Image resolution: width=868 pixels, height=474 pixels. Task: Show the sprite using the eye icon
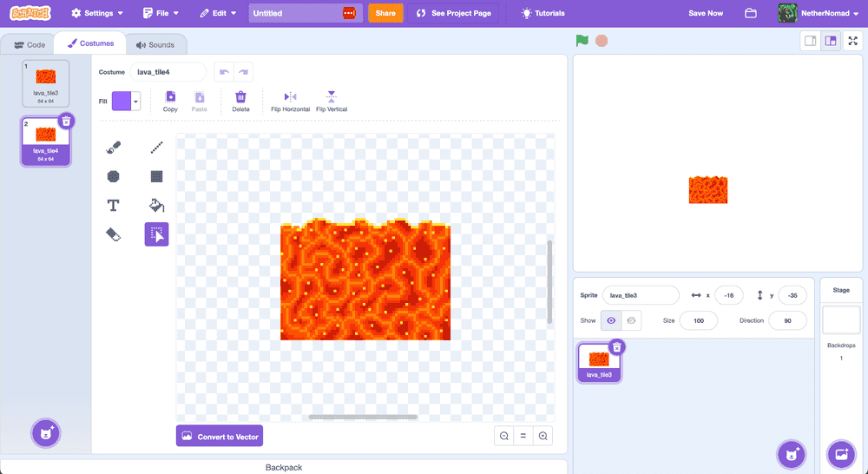611,320
